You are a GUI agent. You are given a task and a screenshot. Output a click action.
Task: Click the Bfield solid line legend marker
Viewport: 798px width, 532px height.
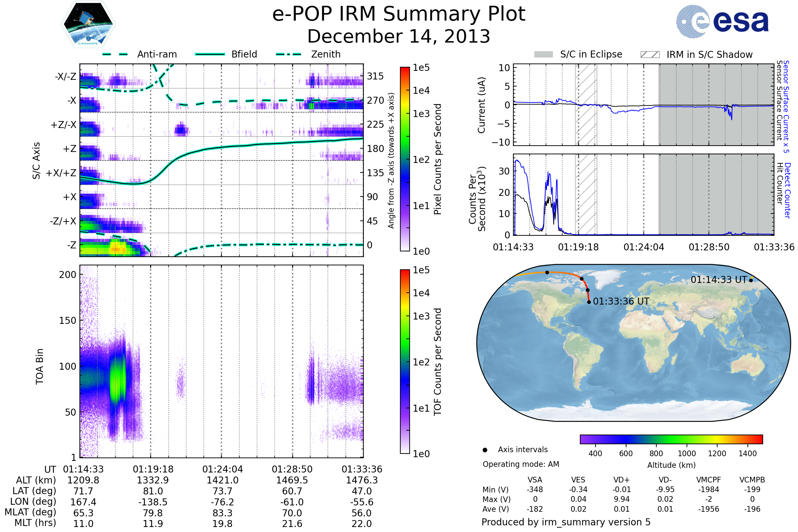[x=210, y=54]
